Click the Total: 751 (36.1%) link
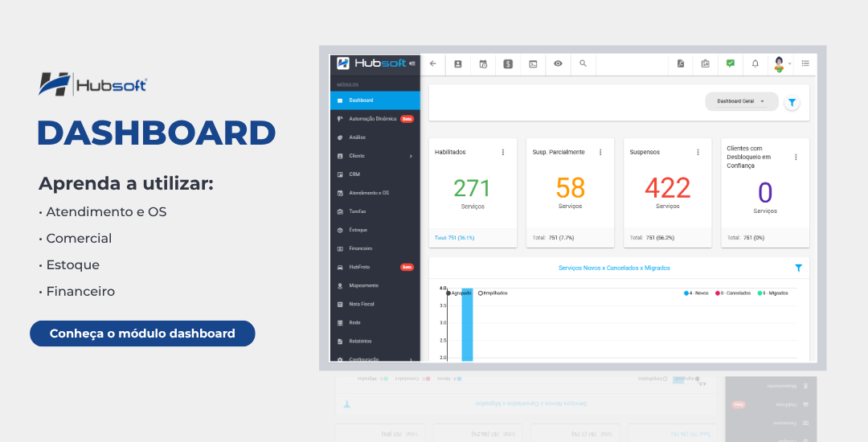This screenshot has width=868, height=442. click(454, 238)
